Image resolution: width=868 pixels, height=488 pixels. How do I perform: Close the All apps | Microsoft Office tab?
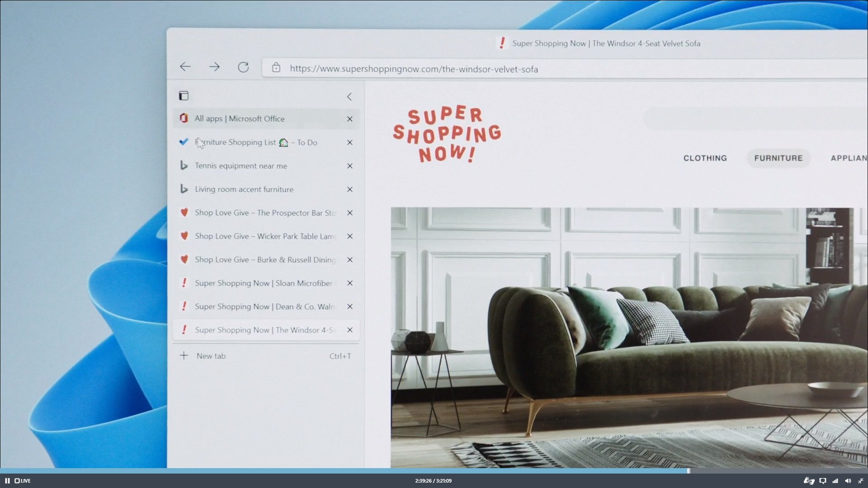click(349, 119)
